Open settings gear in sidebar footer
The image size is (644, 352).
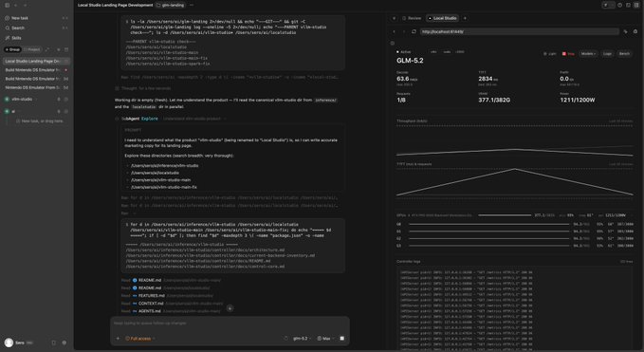click(64, 343)
